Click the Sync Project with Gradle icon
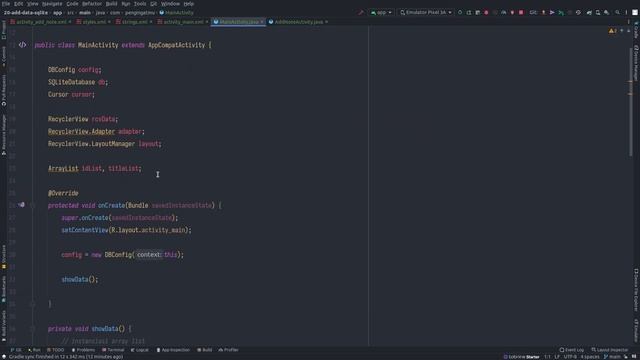Image resolution: width=640 pixels, height=360 pixels. point(589,13)
